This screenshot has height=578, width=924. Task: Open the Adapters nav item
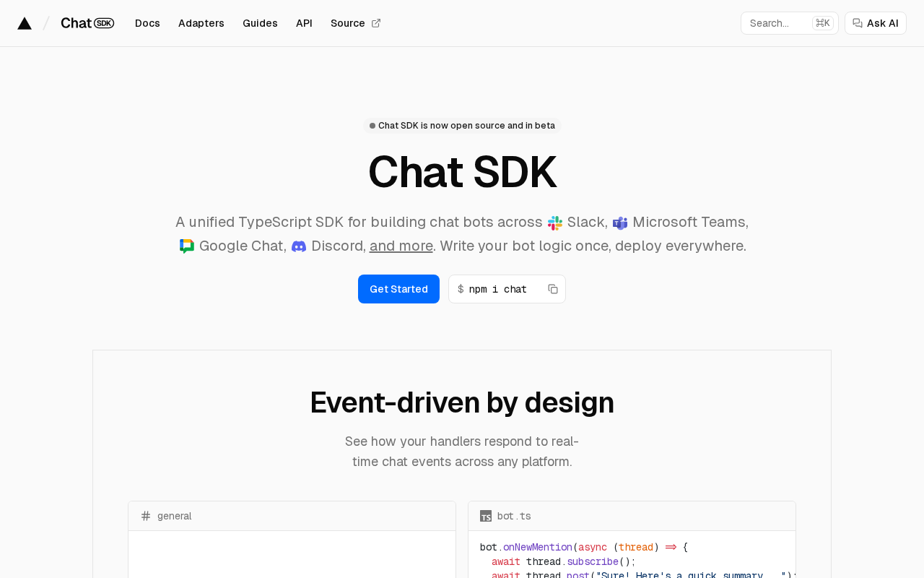[201, 23]
